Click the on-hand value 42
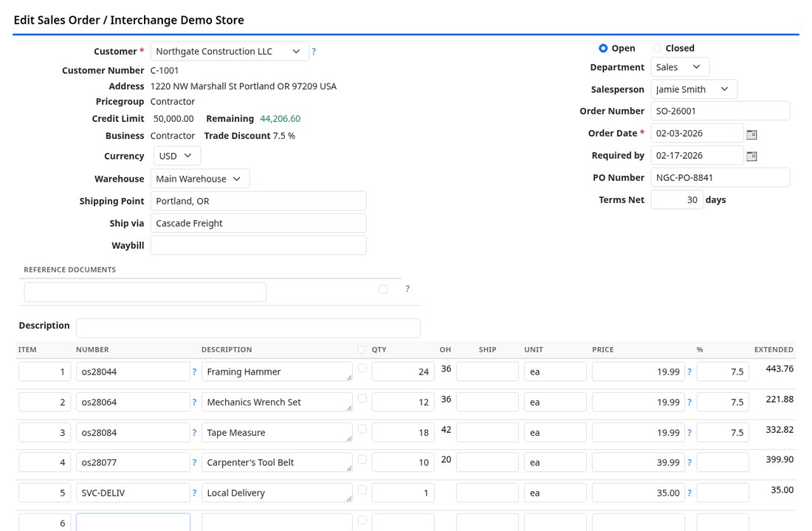This screenshot has width=812, height=531. pos(446,430)
